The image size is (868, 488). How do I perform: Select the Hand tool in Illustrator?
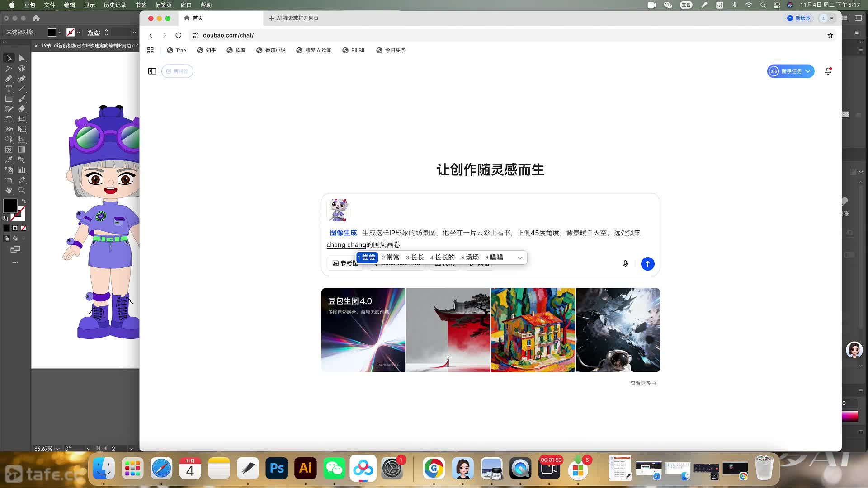9,190
